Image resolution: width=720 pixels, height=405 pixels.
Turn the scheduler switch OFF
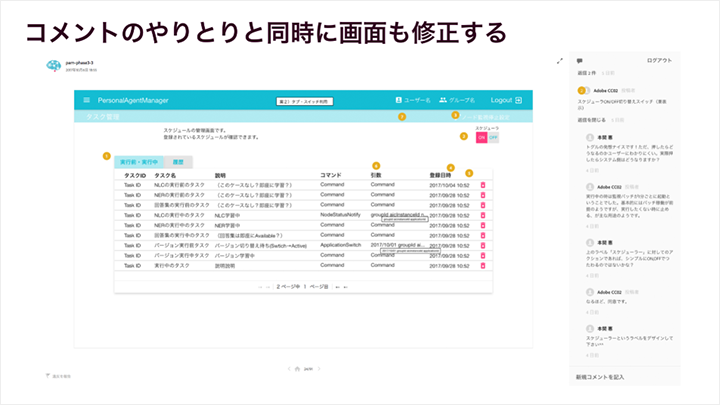point(493,137)
